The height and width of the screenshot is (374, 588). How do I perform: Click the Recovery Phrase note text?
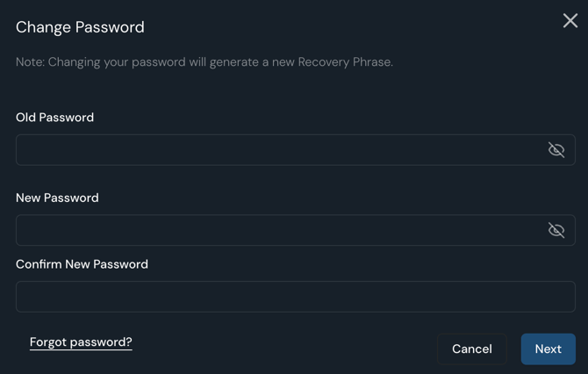[204, 62]
